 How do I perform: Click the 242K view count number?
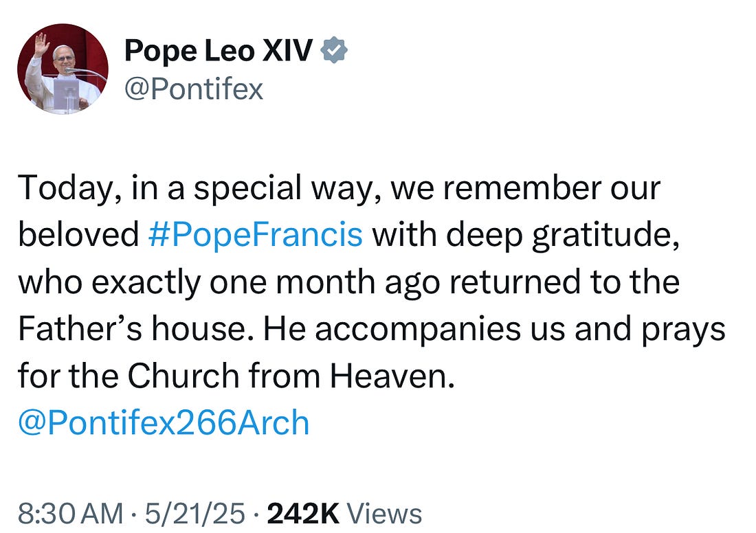coord(304,514)
